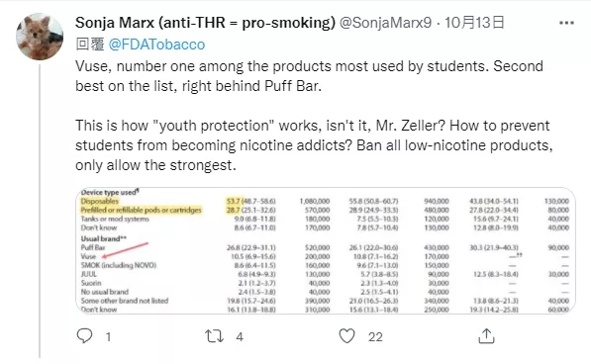Open the three-dot more options menu

566,23
